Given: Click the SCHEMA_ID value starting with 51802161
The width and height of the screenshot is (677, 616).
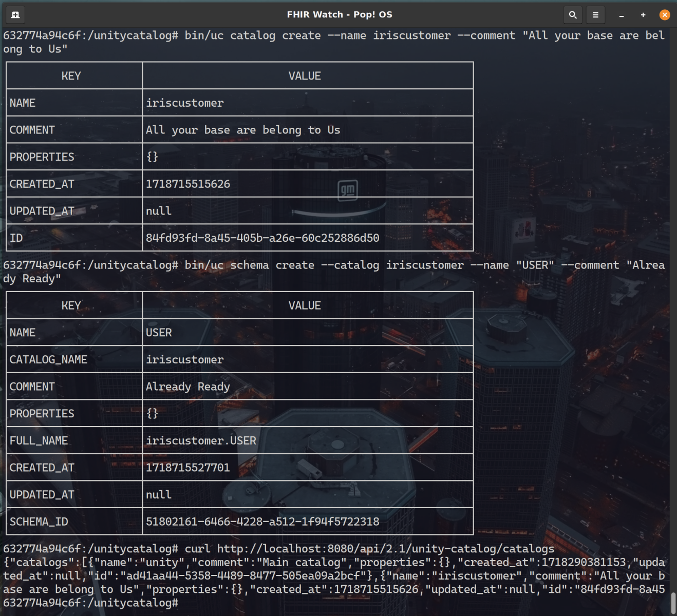Looking at the screenshot, I should [262, 522].
